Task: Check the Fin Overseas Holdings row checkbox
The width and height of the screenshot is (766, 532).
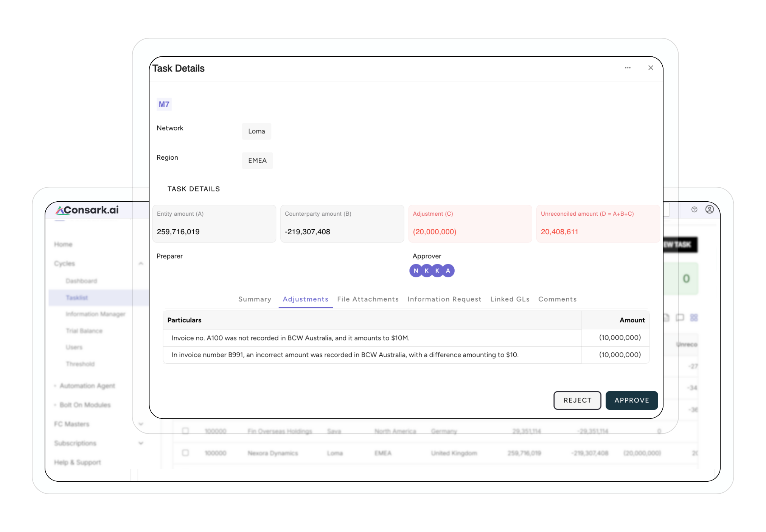Action: coord(185,431)
